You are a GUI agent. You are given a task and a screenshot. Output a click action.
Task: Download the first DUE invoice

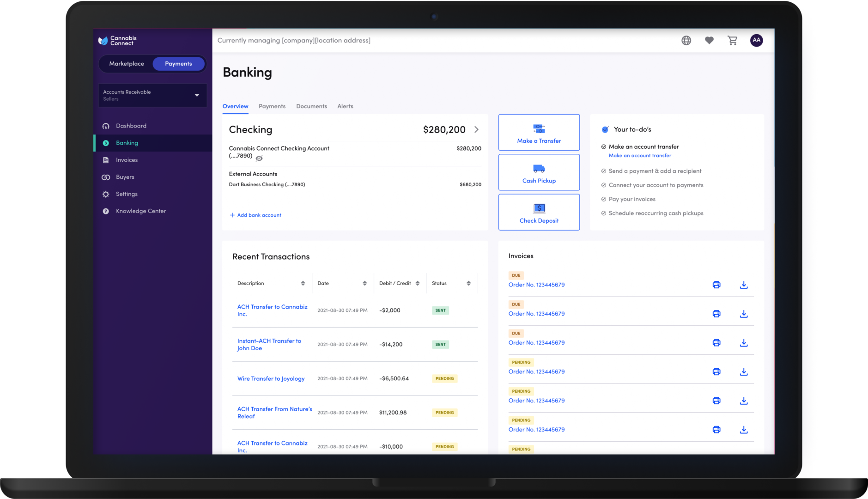click(744, 285)
